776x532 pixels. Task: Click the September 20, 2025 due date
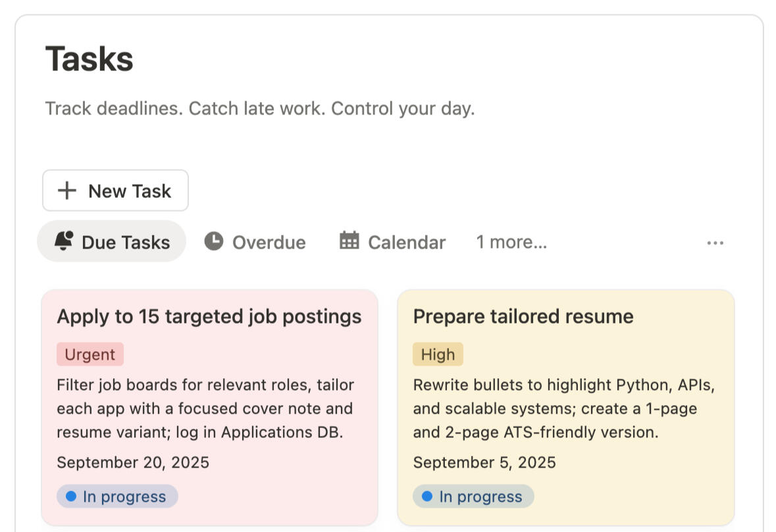pos(133,462)
